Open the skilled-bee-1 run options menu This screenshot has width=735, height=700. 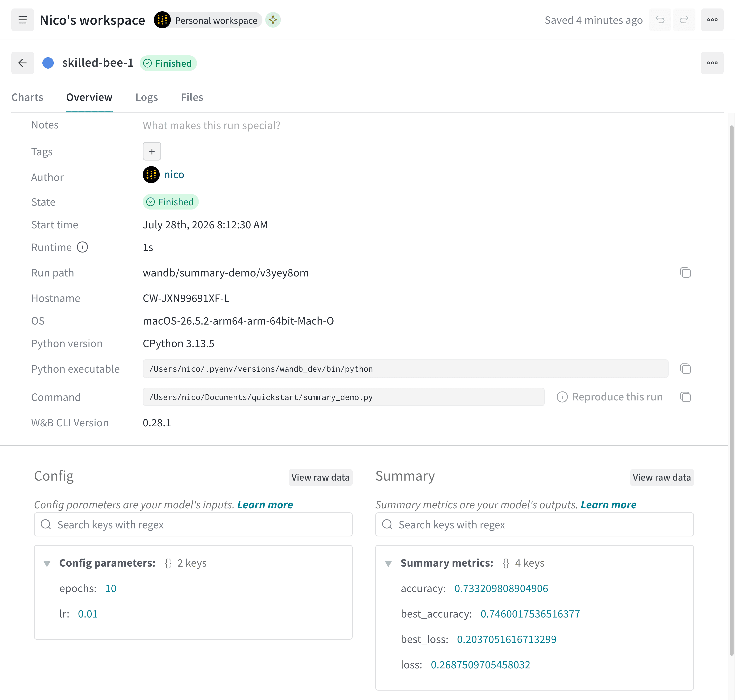click(712, 63)
